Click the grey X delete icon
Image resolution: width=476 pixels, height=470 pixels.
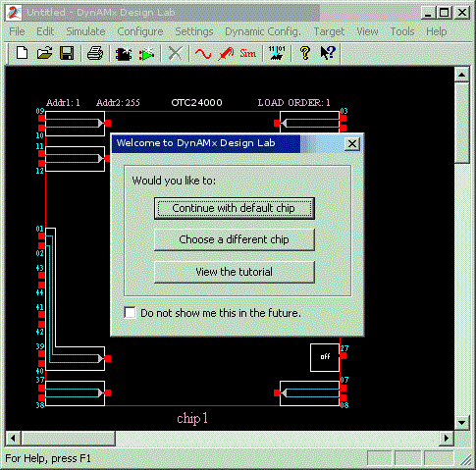(x=176, y=53)
